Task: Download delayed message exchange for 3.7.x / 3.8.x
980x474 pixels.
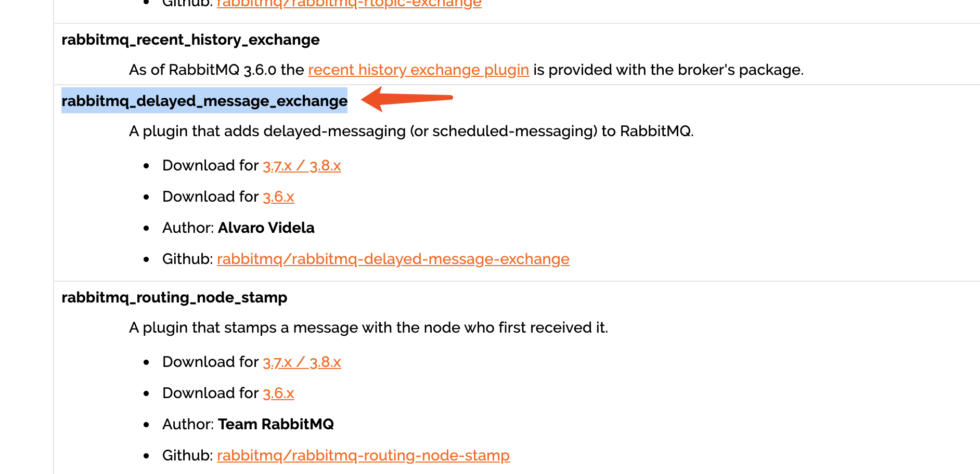Action: tap(302, 166)
